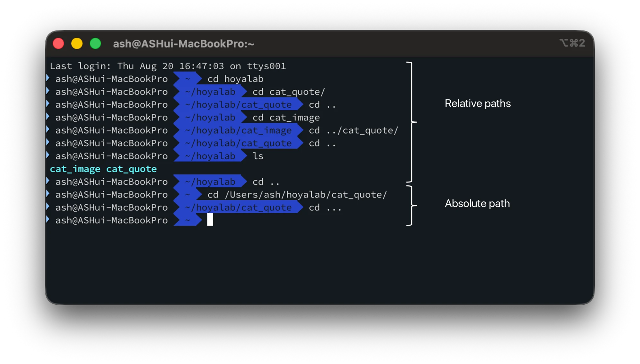Image resolution: width=640 pixels, height=364 pixels.
Task: Click the 'cd cat_image' command text
Action: pyautogui.click(x=286, y=118)
